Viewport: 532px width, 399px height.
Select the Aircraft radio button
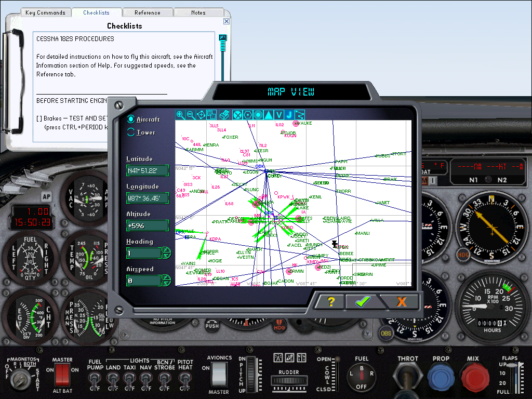point(130,119)
